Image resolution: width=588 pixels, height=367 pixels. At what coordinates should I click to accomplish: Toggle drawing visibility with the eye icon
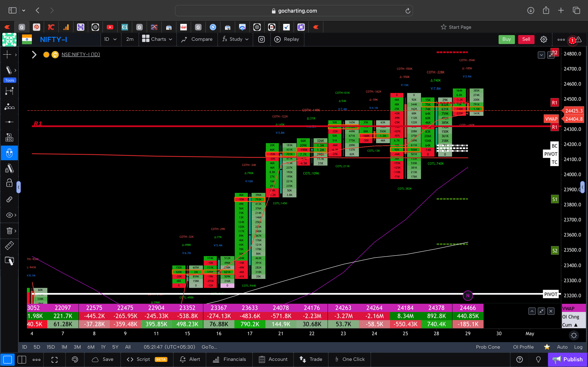coord(9,215)
